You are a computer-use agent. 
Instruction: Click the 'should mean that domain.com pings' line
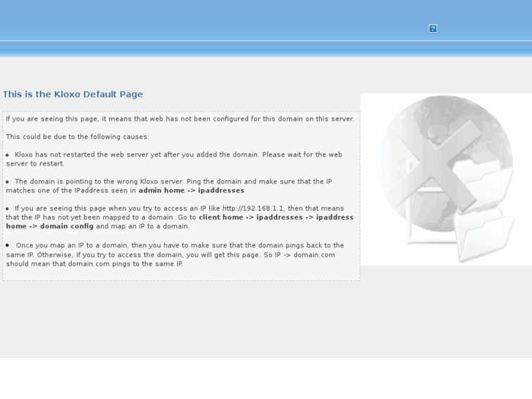click(94, 264)
